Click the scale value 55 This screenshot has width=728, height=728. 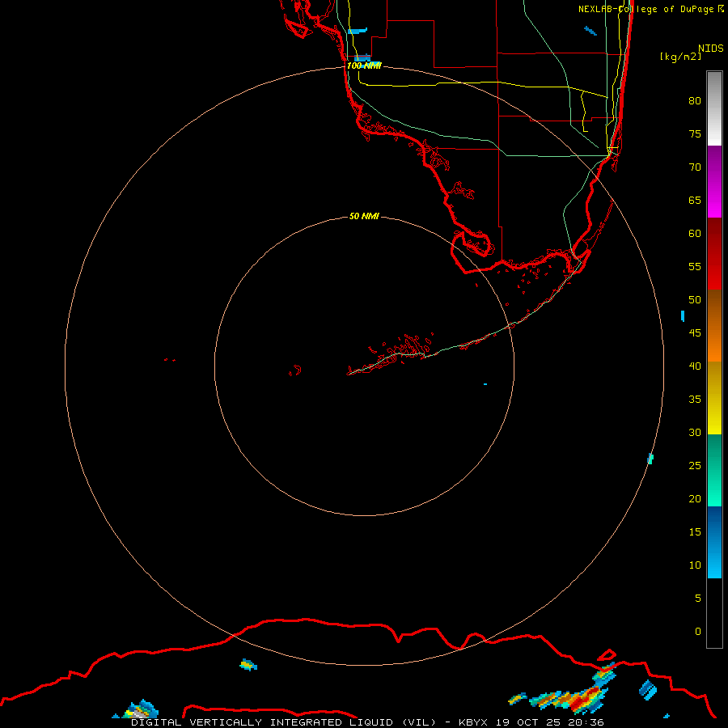(695, 266)
